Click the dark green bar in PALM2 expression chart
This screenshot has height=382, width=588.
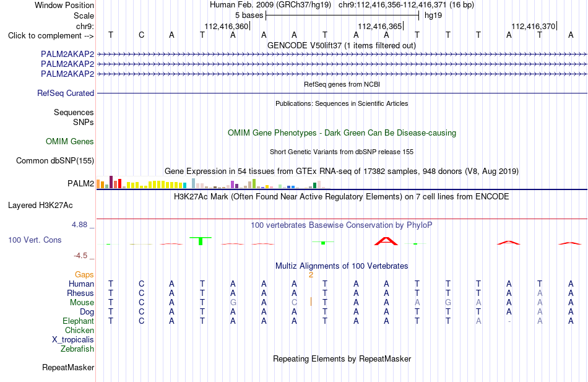coord(315,185)
